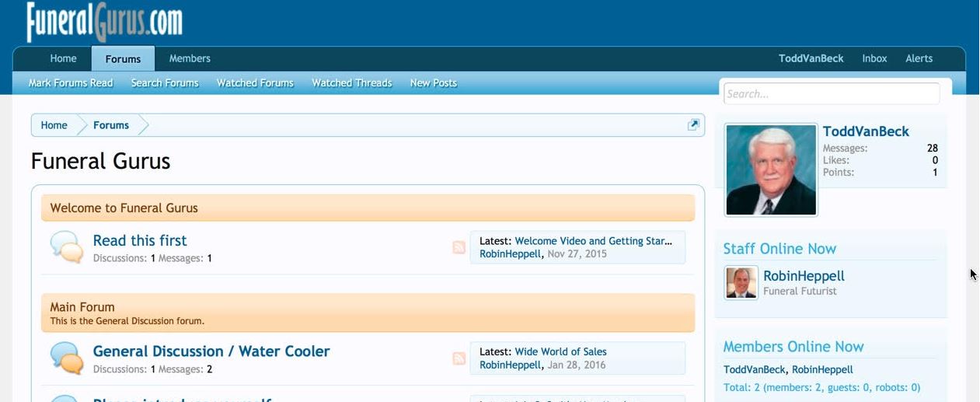Click RSS feed icon for General Discussion
The image size is (980, 402).
pos(459,358)
